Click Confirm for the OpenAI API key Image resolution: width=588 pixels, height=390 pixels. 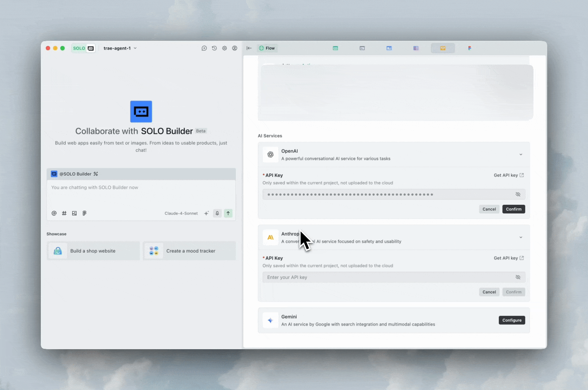[513, 209]
